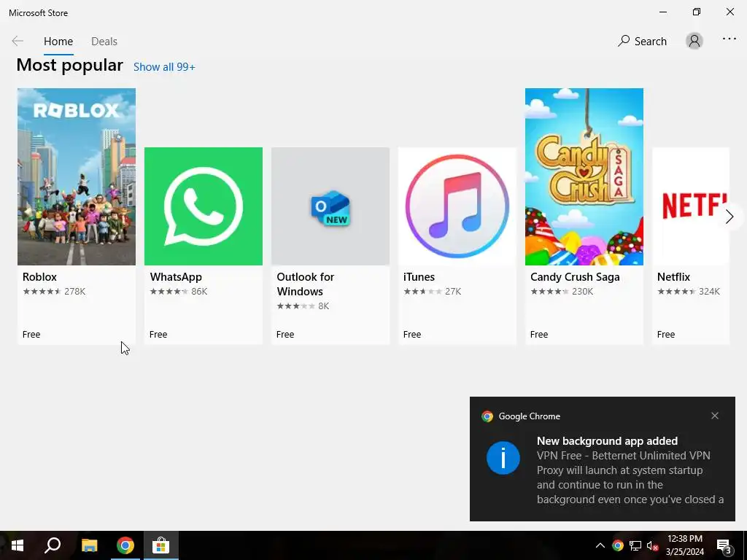Open Search in Microsoft Store
The image size is (747, 560).
[x=642, y=42]
